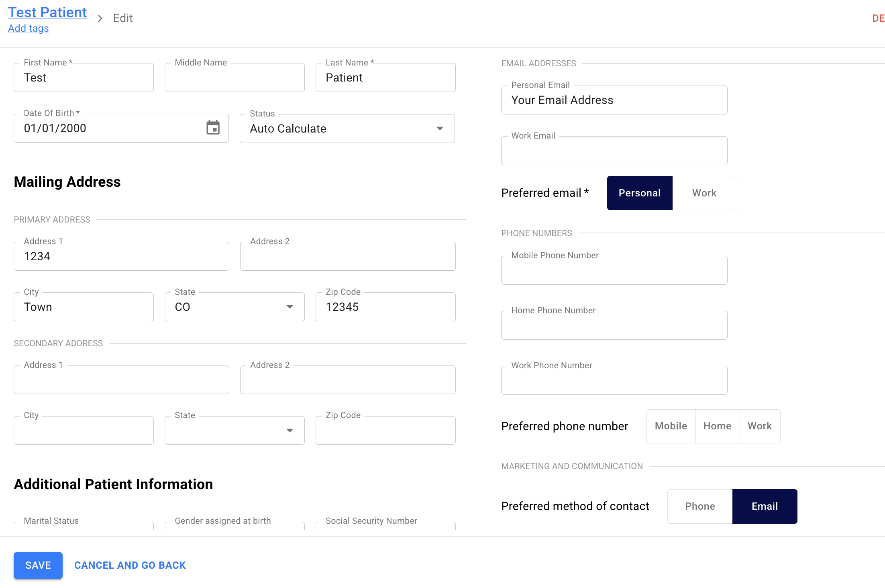Screen dimensions: 885x588
Task: Open the primary address State dropdown
Action: 290,307
